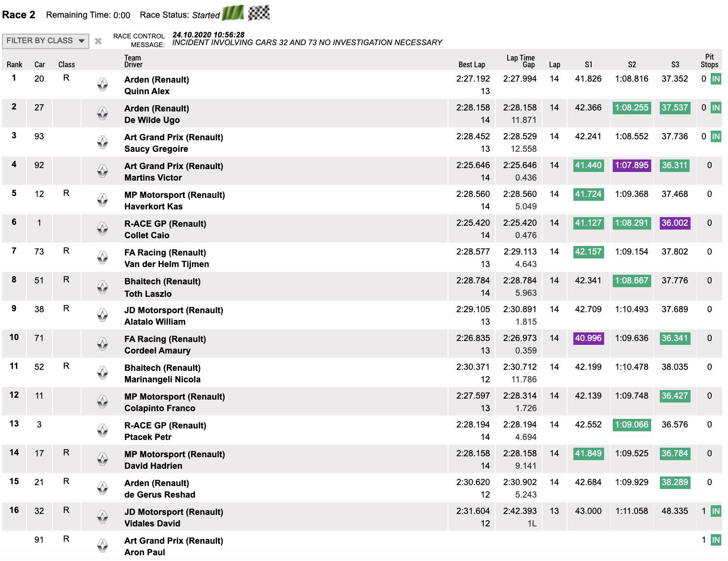Click the Pit Stops column header
728x561 pixels.
click(x=709, y=61)
